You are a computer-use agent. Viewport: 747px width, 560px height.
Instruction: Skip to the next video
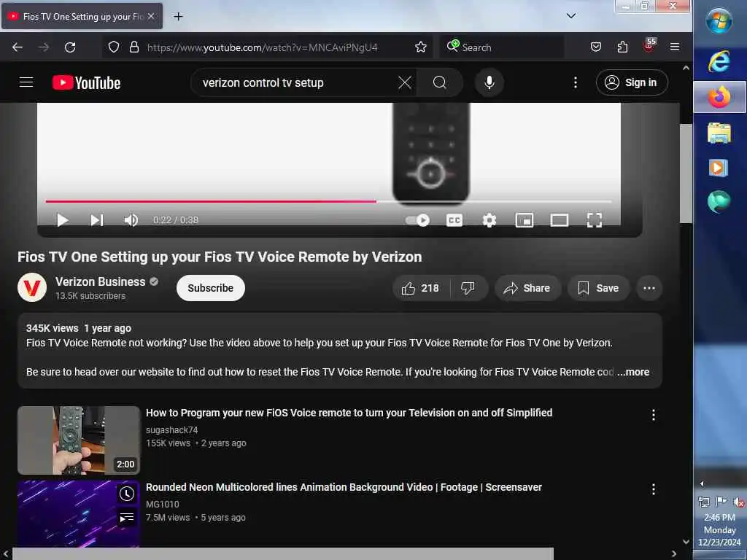[97, 220]
